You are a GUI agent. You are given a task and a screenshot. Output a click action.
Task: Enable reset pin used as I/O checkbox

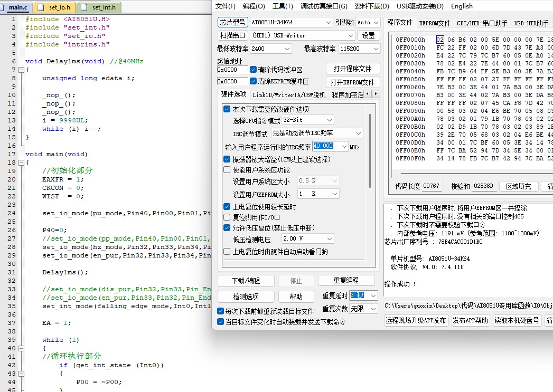(x=227, y=217)
